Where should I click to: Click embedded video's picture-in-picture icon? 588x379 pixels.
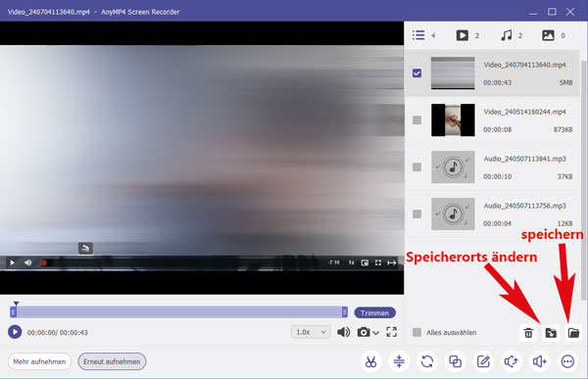365,262
